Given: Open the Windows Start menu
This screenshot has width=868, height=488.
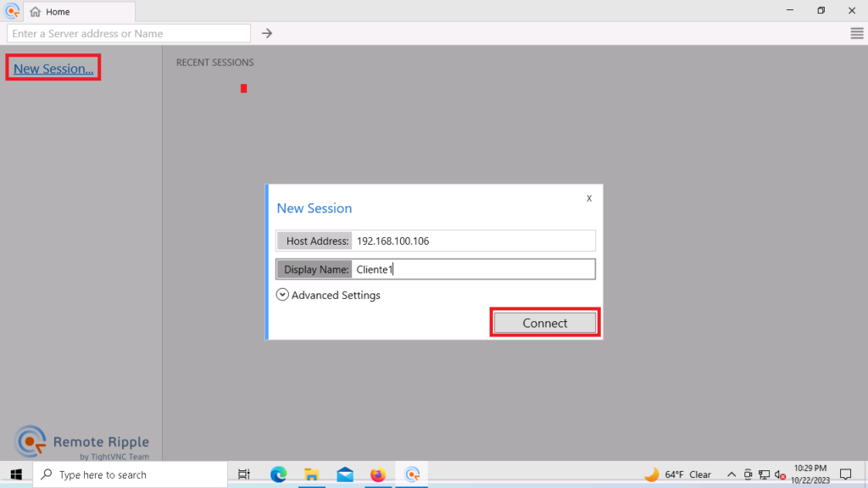Looking at the screenshot, I should click(16, 474).
